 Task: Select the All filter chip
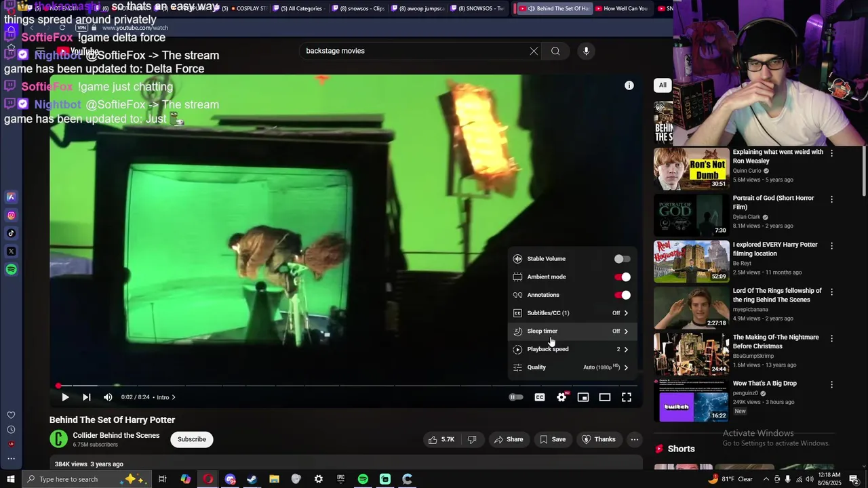663,85
